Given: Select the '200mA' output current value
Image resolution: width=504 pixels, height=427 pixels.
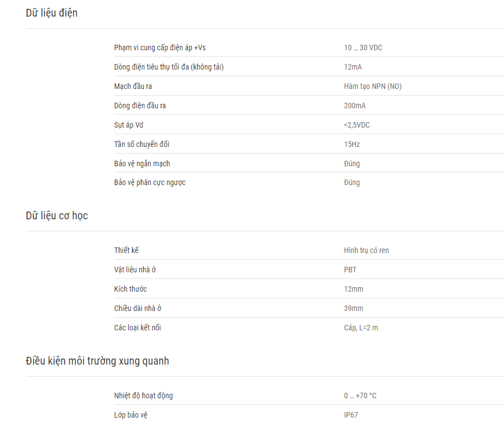Looking at the screenshot, I should point(355,106).
